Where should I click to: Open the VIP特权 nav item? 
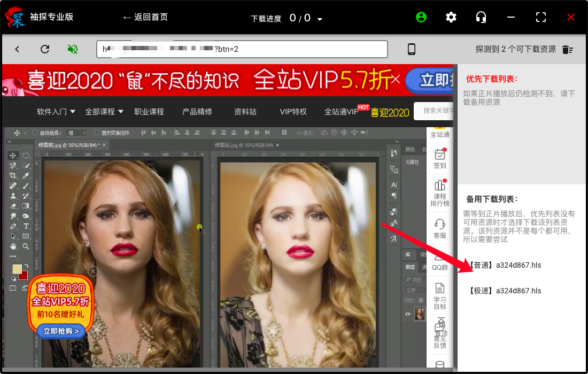[293, 112]
